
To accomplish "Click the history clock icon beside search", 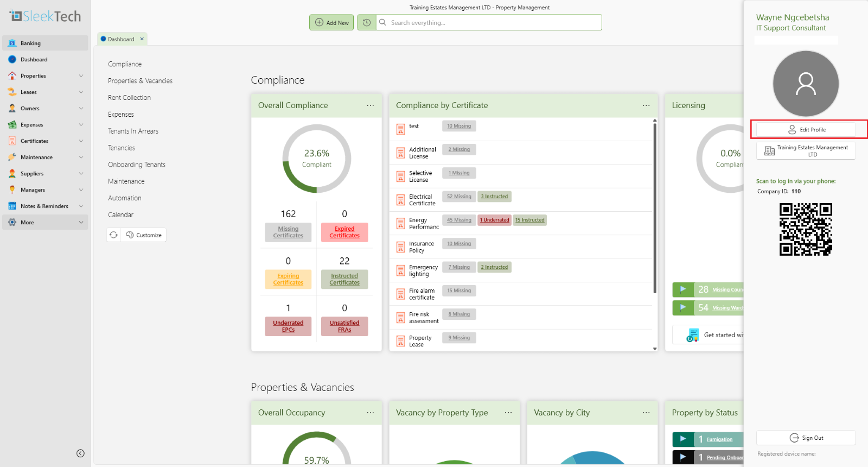I will point(367,22).
